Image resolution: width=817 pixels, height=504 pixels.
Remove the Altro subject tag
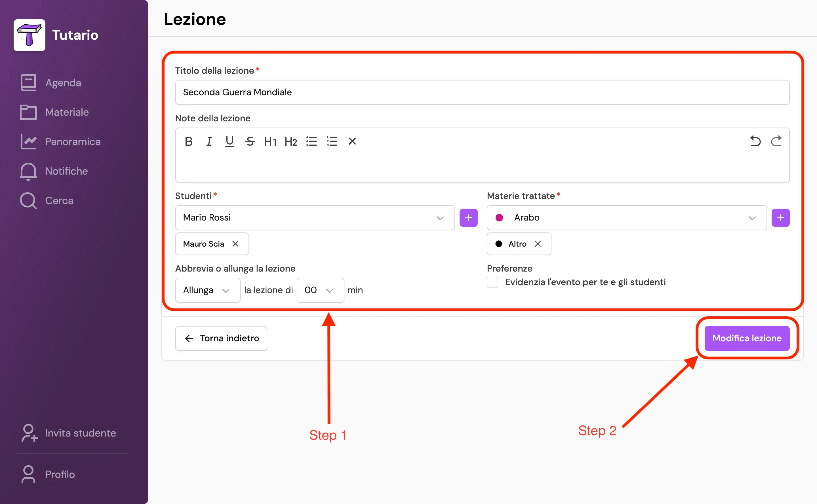click(x=538, y=244)
